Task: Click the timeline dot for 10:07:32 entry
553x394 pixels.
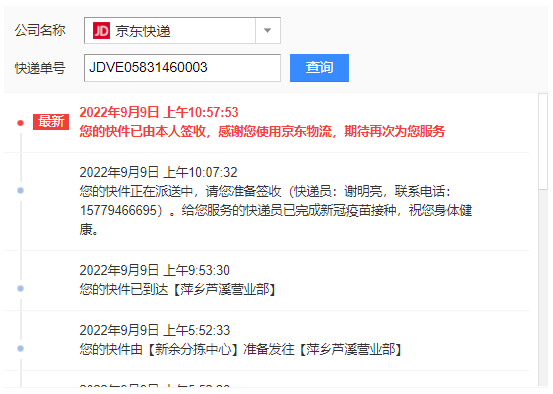Action: tap(20, 190)
